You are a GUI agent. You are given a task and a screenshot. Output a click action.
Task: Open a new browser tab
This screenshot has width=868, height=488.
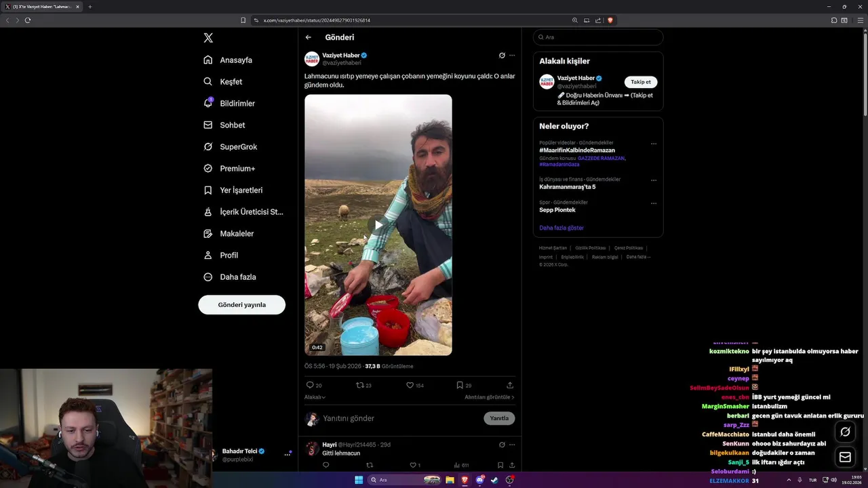pyautogui.click(x=90, y=7)
